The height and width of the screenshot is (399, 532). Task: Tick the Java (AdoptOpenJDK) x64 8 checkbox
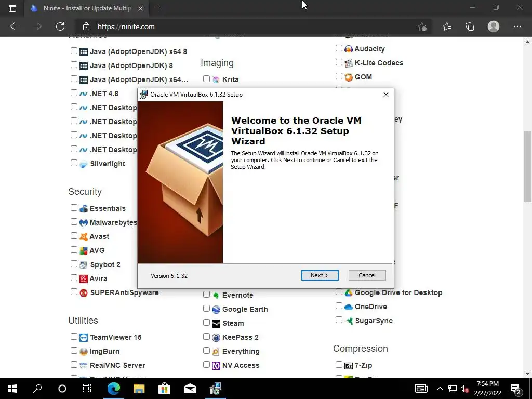[74, 50]
